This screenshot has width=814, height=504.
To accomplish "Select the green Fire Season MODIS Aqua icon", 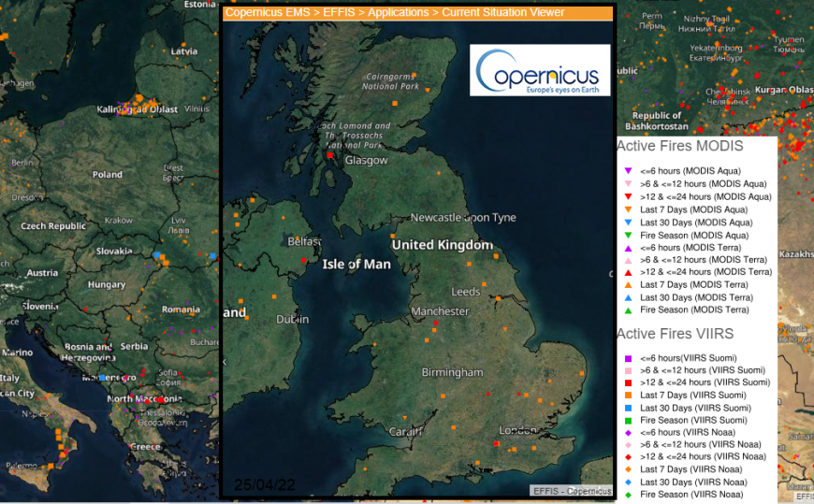I will (x=628, y=235).
